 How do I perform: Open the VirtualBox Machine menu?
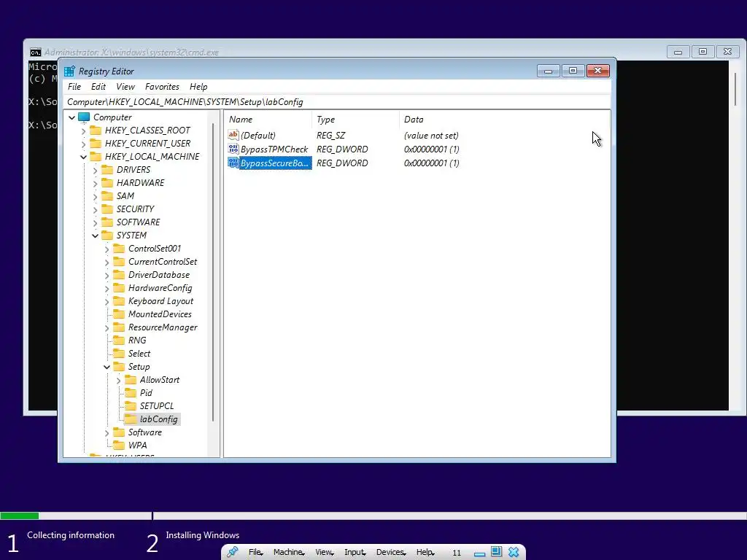click(289, 552)
